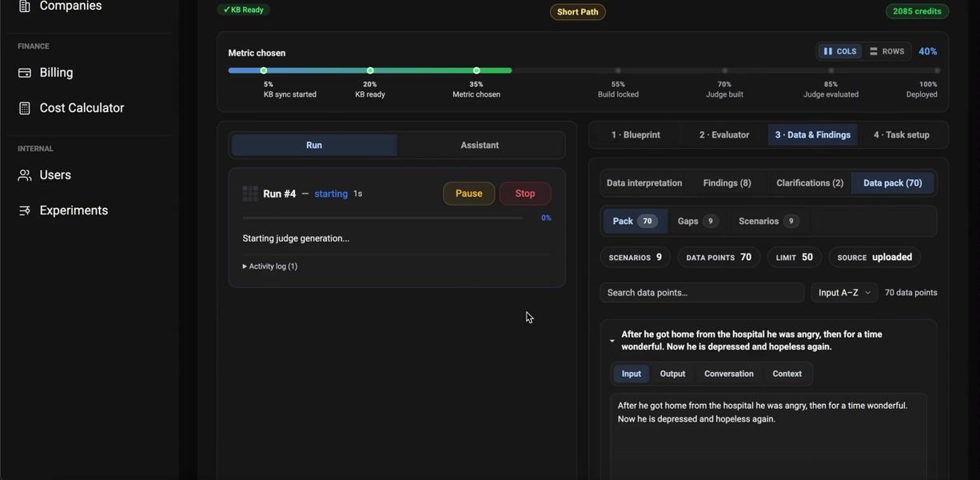This screenshot has height=480, width=980.
Task: Open the Scenarios 9 sub-tab
Action: click(x=767, y=222)
